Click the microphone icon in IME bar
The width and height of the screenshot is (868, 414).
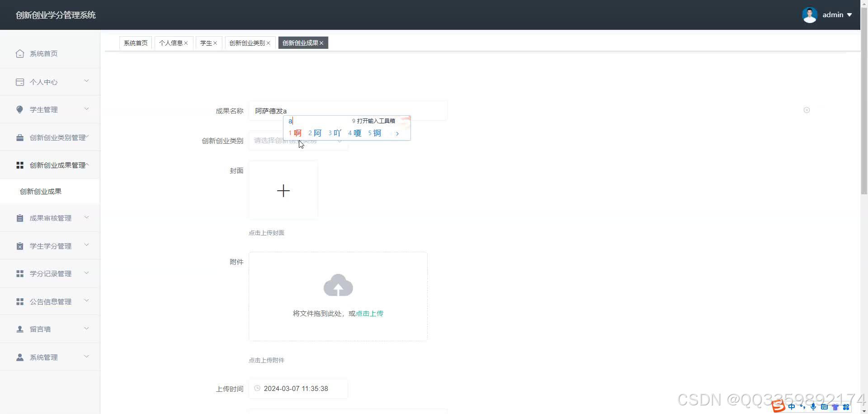tap(813, 407)
